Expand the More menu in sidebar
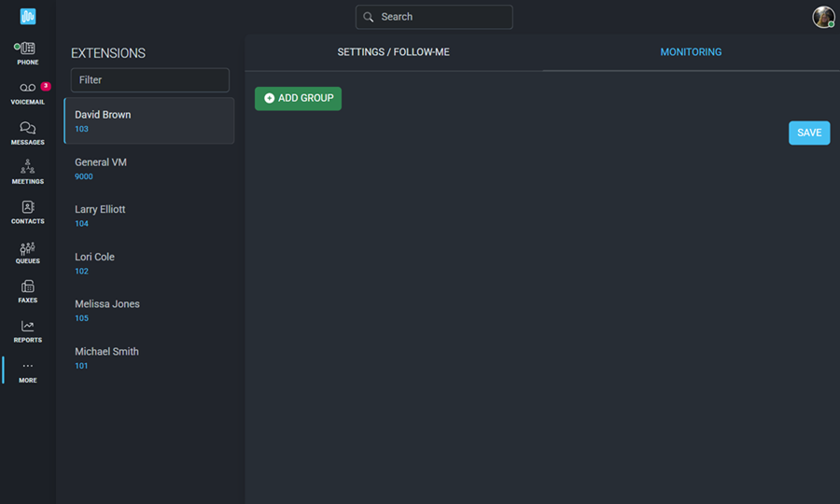 click(x=27, y=371)
